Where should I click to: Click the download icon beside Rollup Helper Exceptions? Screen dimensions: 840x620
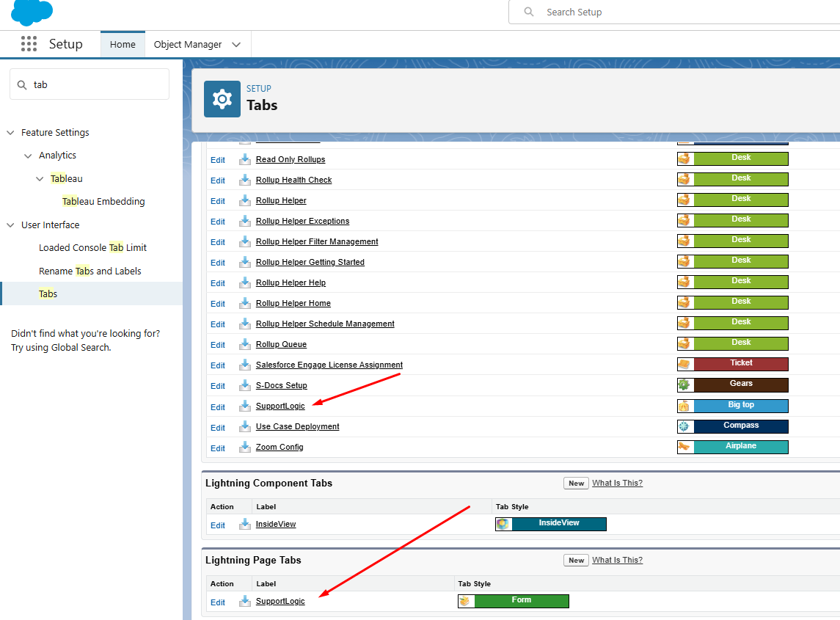[245, 221]
